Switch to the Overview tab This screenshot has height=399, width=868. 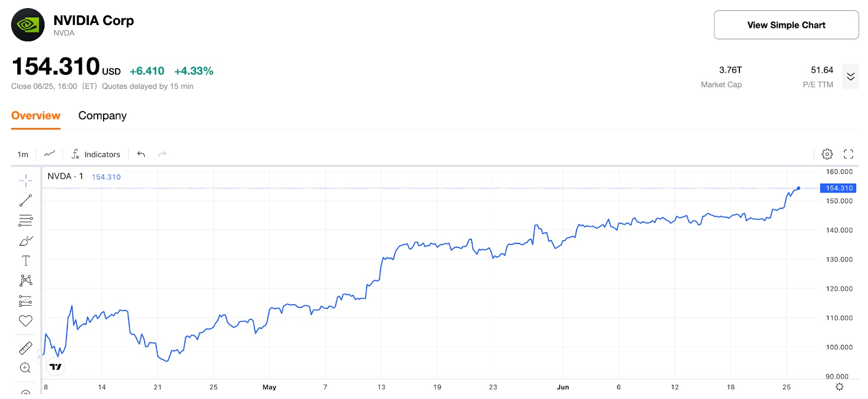pyautogui.click(x=36, y=115)
